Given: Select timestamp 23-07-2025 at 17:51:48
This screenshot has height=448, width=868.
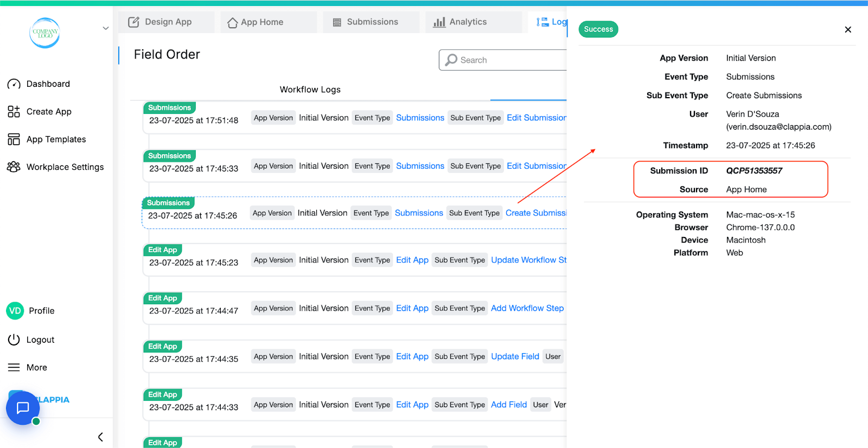Looking at the screenshot, I should (x=194, y=120).
